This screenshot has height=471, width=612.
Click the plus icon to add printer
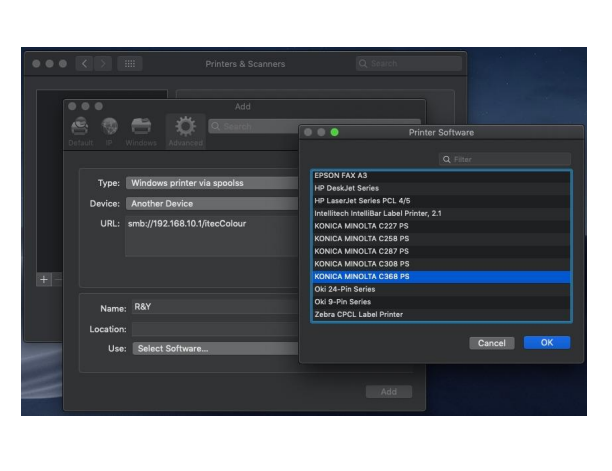43,280
